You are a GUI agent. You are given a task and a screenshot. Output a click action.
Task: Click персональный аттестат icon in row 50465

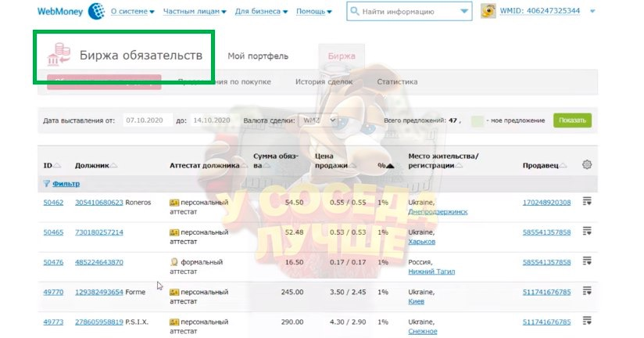[x=174, y=232]
